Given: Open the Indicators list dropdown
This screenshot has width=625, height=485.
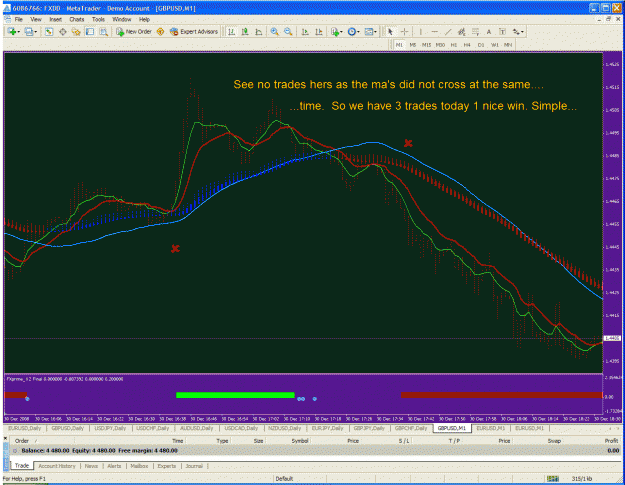Looking at the screenshot, I should point(337,32).
